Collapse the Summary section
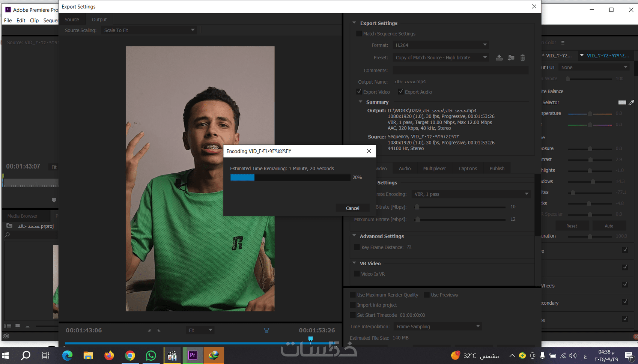638x364 pixels. click(x=360, y=102)
